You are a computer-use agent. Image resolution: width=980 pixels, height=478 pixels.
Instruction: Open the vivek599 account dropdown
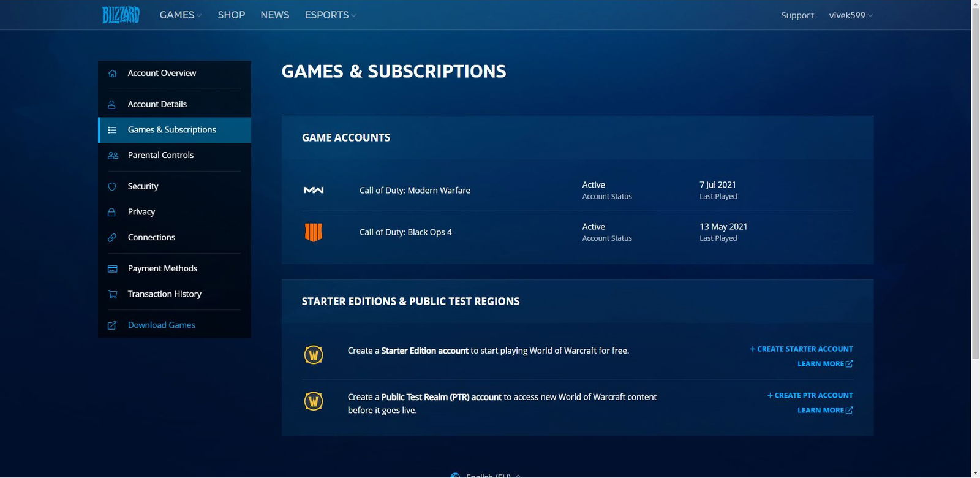pyautogui.click(x=851, y=15)
